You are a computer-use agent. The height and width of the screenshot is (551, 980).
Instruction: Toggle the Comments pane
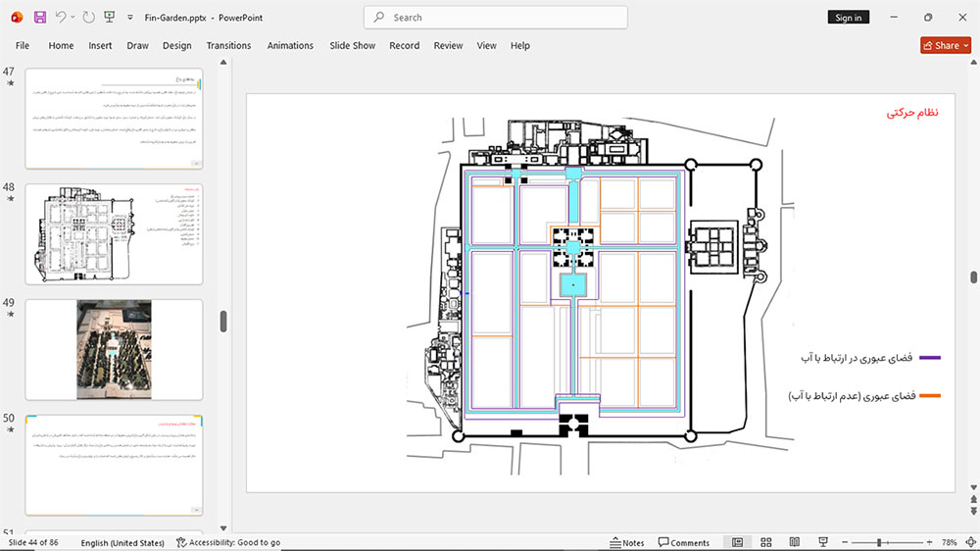point(684,542)
